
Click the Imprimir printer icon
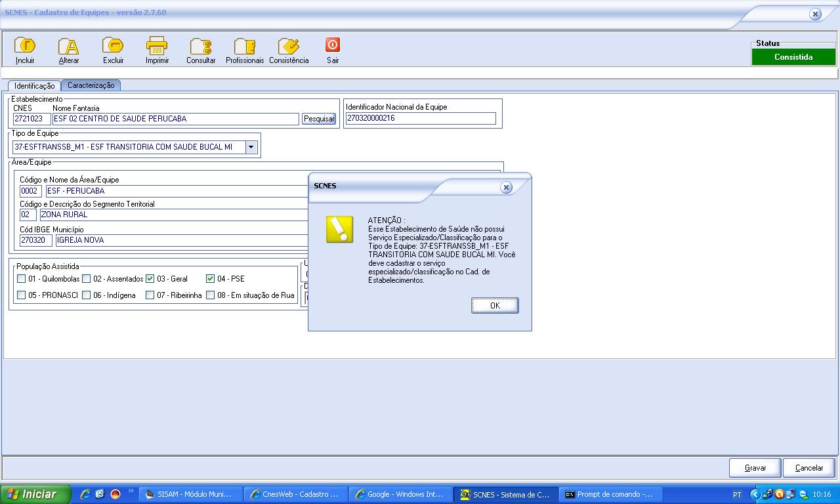(x=157, y=46)
